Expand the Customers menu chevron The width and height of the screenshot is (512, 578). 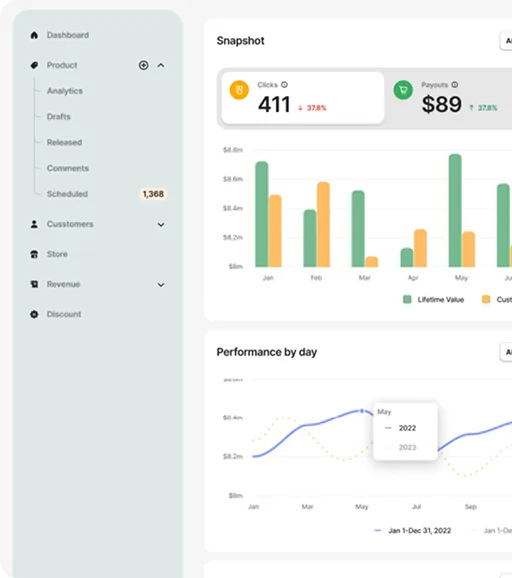(161, 224)
